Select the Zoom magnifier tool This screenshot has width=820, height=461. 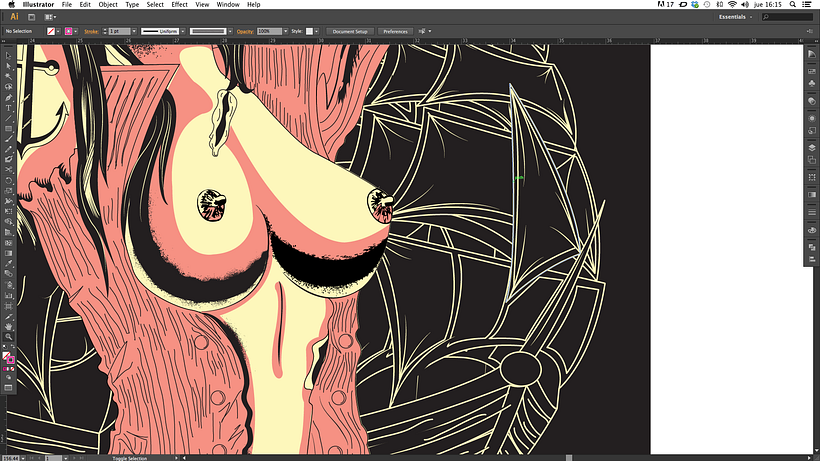click(8, 337)
